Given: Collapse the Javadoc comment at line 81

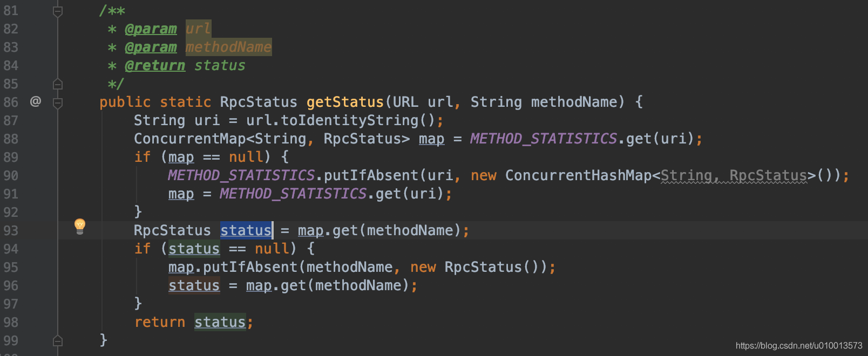Looking at the screenshot, I should (58, 11).
